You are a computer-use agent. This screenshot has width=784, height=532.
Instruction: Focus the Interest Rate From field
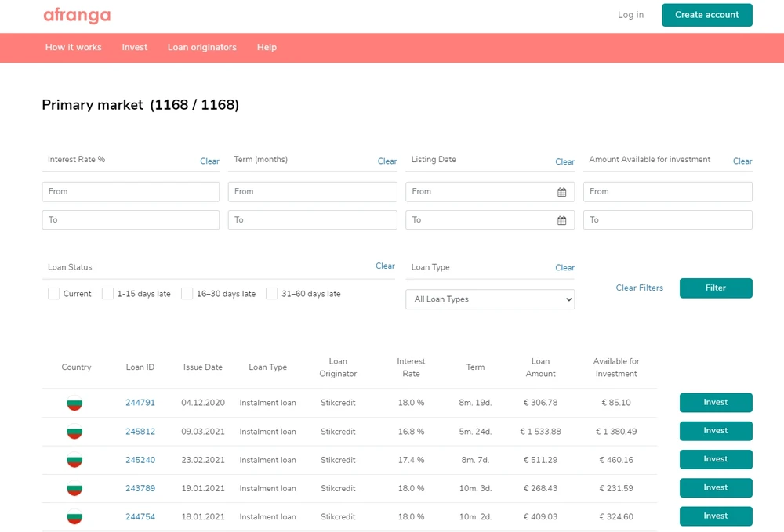point(130,192)
